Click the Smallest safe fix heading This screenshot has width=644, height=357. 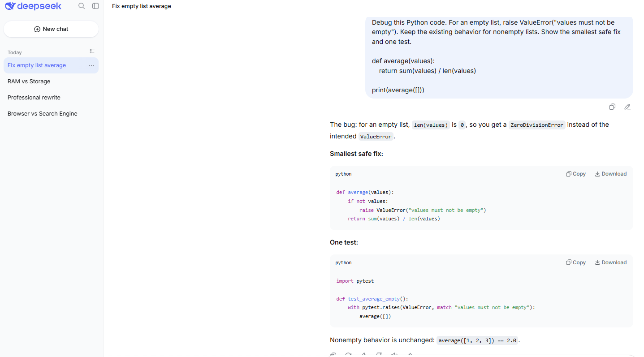357,154
